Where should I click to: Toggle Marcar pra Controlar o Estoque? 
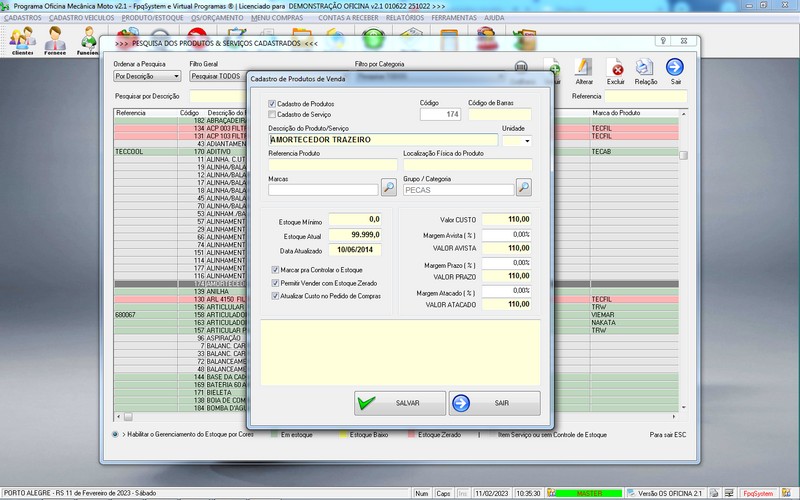pyautogui.click(x=275, y=270)
